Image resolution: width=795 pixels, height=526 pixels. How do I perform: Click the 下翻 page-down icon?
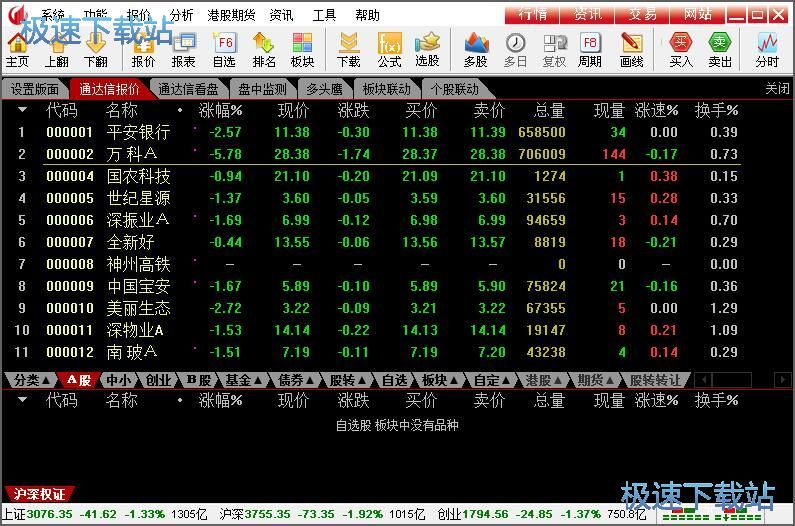(x=95, y=50)
